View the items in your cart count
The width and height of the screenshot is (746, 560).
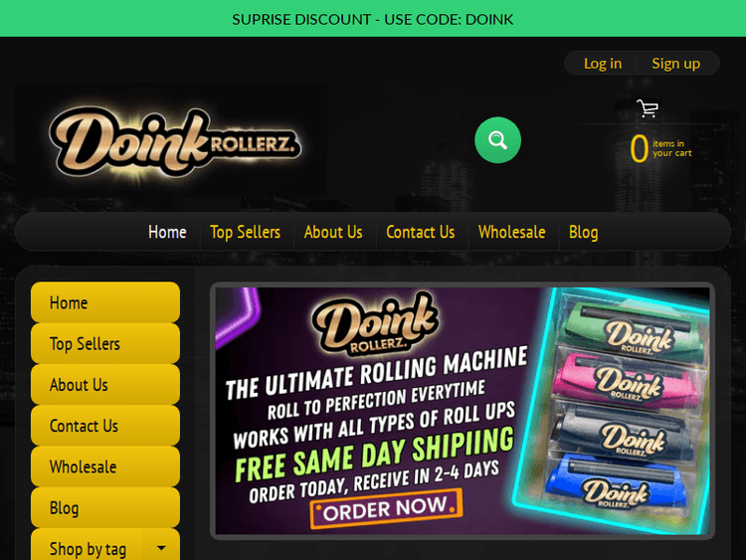pyautogui.click(x=660, y=148)
